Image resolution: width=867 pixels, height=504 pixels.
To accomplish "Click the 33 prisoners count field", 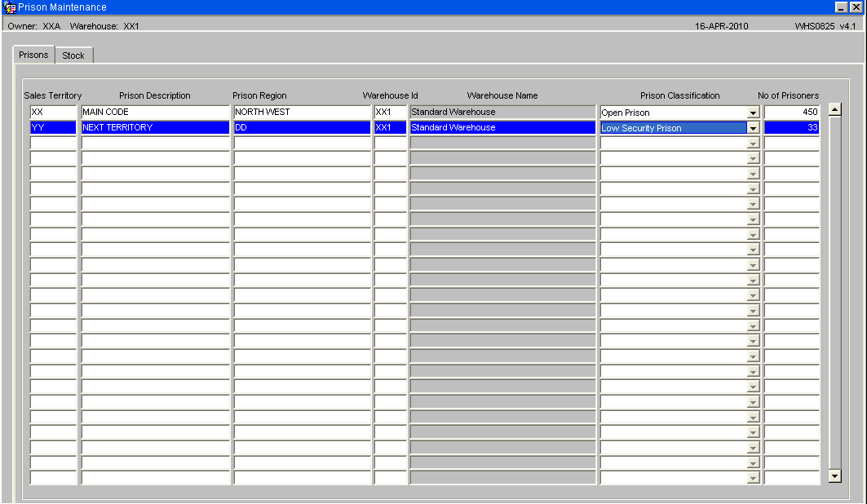I will pos(792,128).
